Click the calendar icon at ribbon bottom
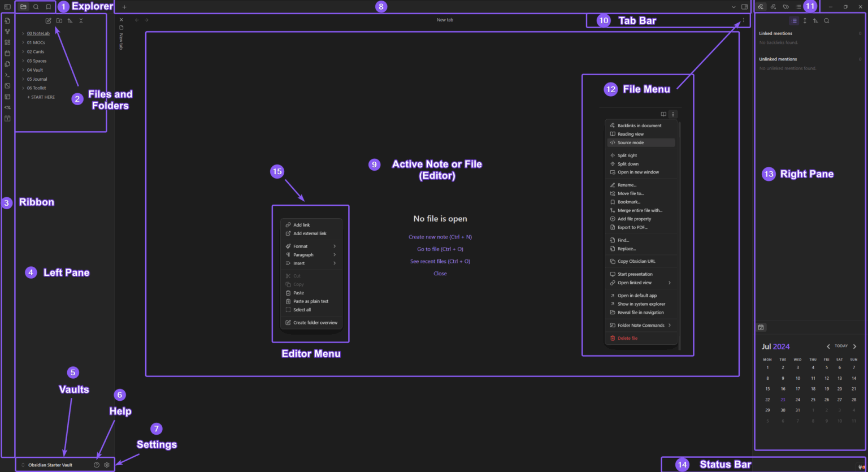The width and height of the screenshot is (868, 472). pos(7,119)
